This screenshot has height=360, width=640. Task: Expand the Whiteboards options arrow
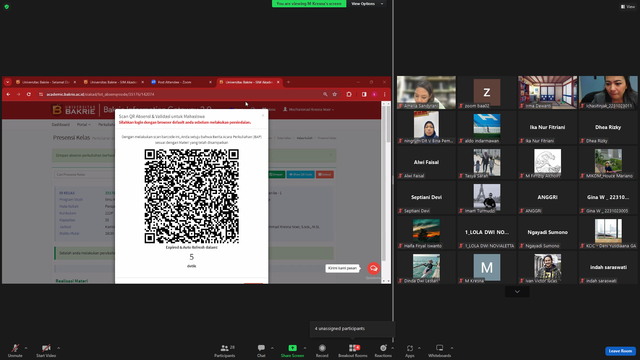pos(452,348)
